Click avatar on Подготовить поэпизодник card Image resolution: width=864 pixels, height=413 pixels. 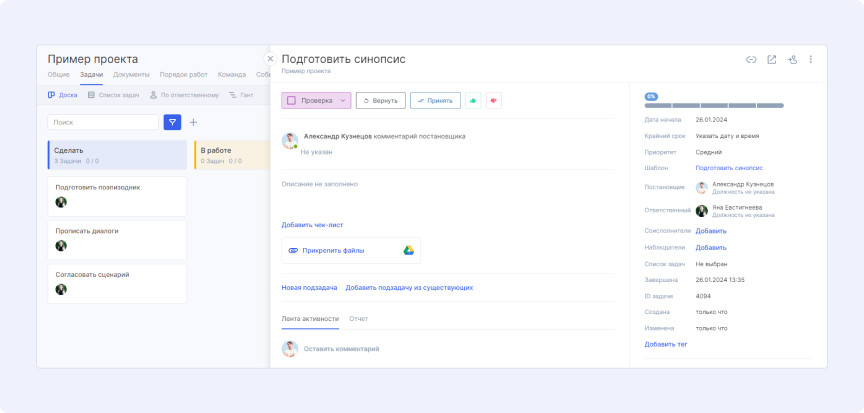[x=61, y=202]
